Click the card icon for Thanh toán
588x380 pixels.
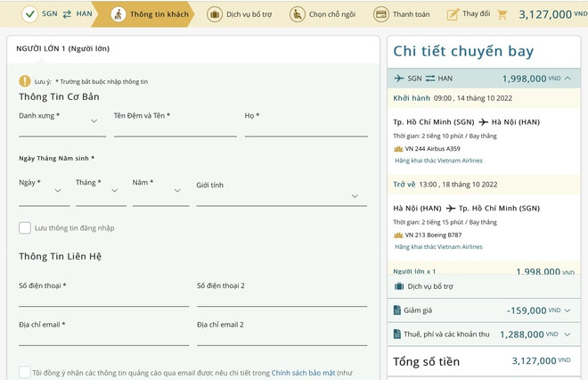click(x=380, y=14)
